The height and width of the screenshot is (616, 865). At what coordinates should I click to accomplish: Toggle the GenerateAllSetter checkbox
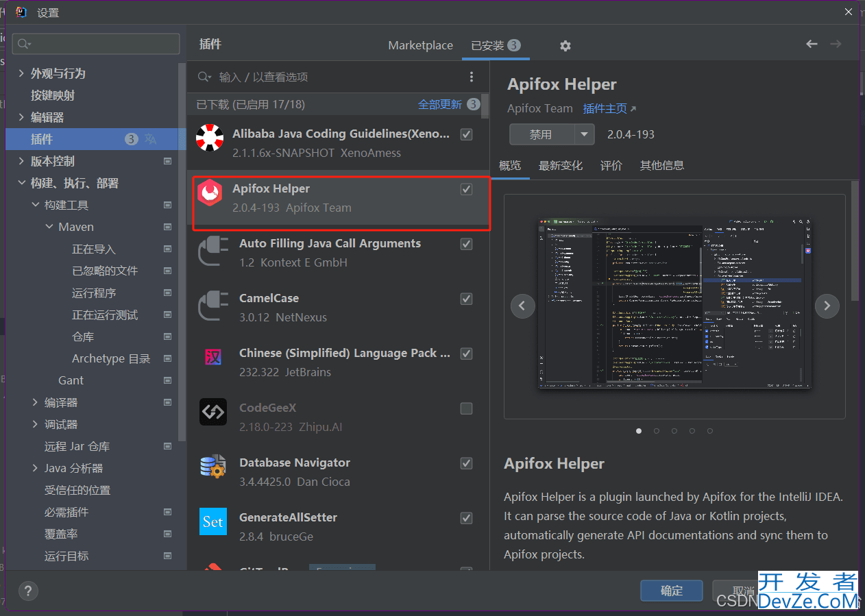(466, 518)
